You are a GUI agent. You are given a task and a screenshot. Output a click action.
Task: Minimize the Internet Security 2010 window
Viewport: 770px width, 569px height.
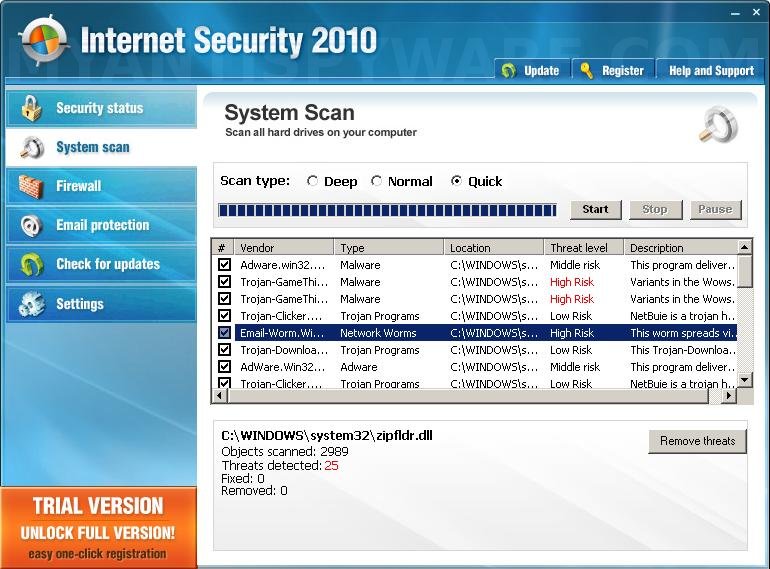click(x=735, y=13)
